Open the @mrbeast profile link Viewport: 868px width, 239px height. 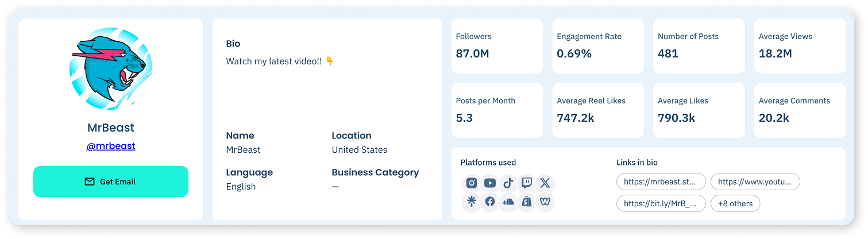(111, 146)
